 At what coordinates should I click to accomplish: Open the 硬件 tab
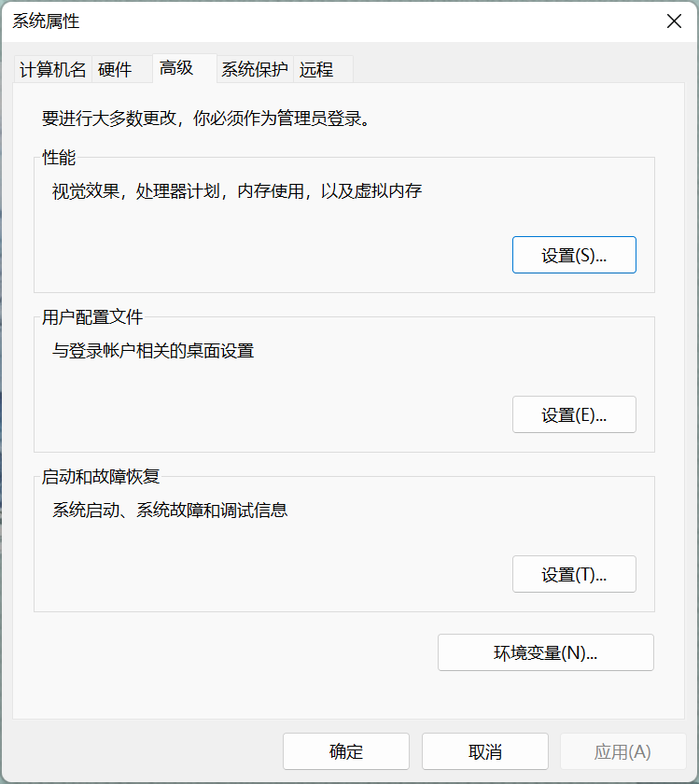(x=122, y=69)
